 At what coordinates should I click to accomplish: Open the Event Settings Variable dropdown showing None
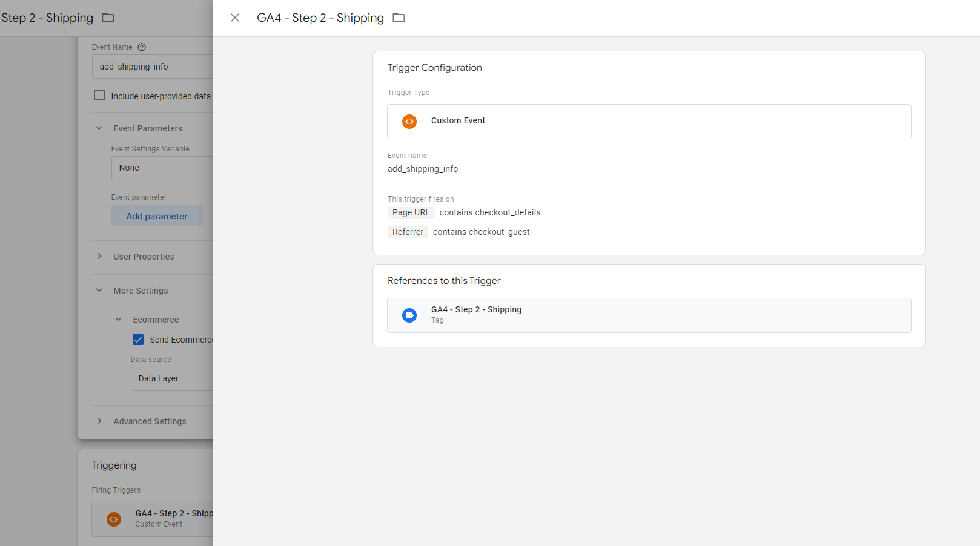tap(162, 168)
